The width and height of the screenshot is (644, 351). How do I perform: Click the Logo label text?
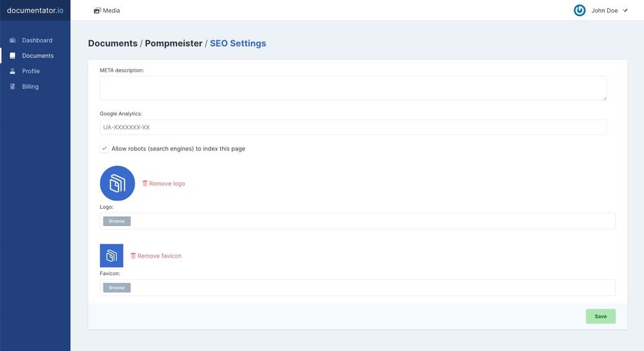point(107,207)
